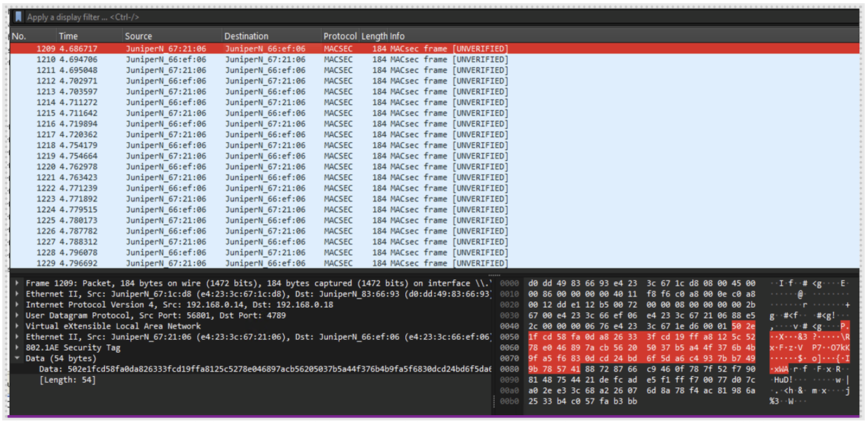Click Info text of packet 1215
The width and height of the screenshot is (868, 424).
[449, 113]
